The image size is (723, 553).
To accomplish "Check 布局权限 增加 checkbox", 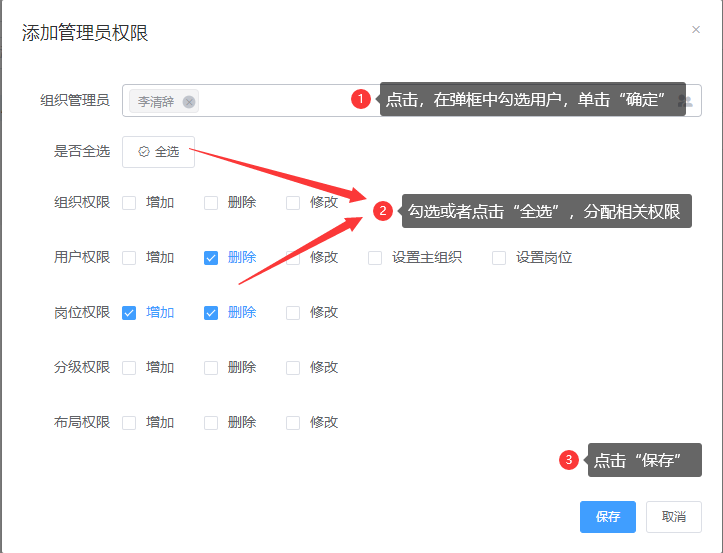I will [129, 423].
